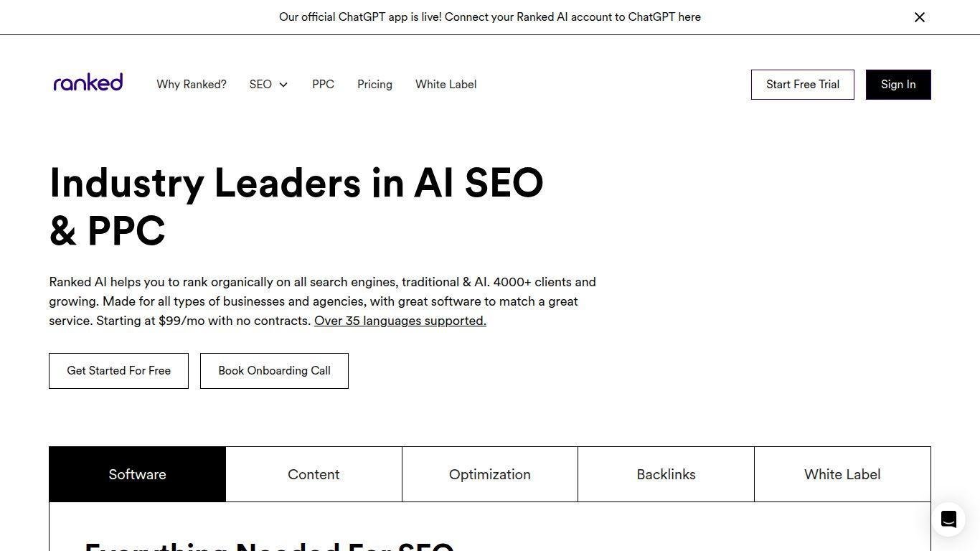Expand the SEO dropdown chevron

[x=283, y=85]
